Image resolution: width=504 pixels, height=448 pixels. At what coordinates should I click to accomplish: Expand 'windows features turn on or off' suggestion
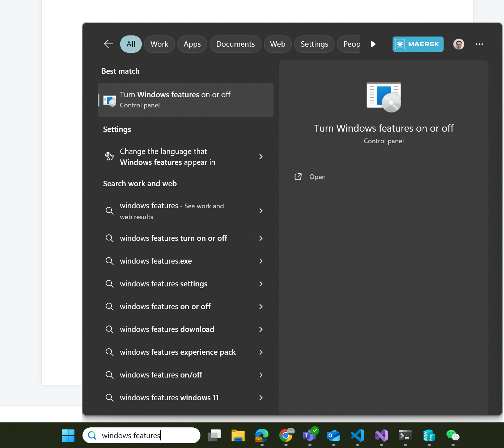[261, 238]
